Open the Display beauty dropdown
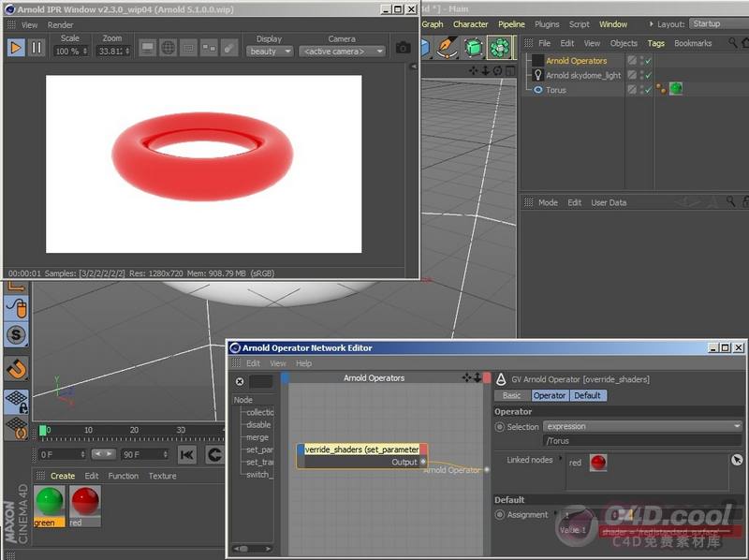The image size is (749, 560). click(270, 52)
